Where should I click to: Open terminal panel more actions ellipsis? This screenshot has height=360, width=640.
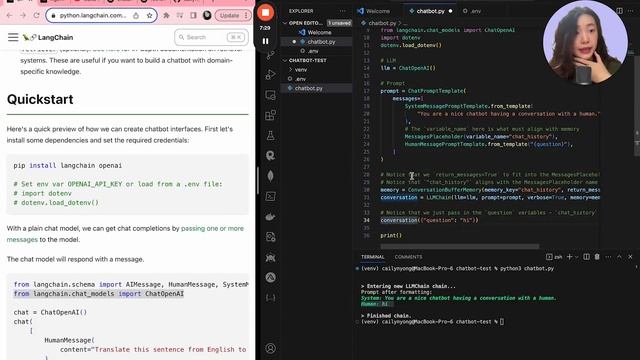[x=609, y=257]
